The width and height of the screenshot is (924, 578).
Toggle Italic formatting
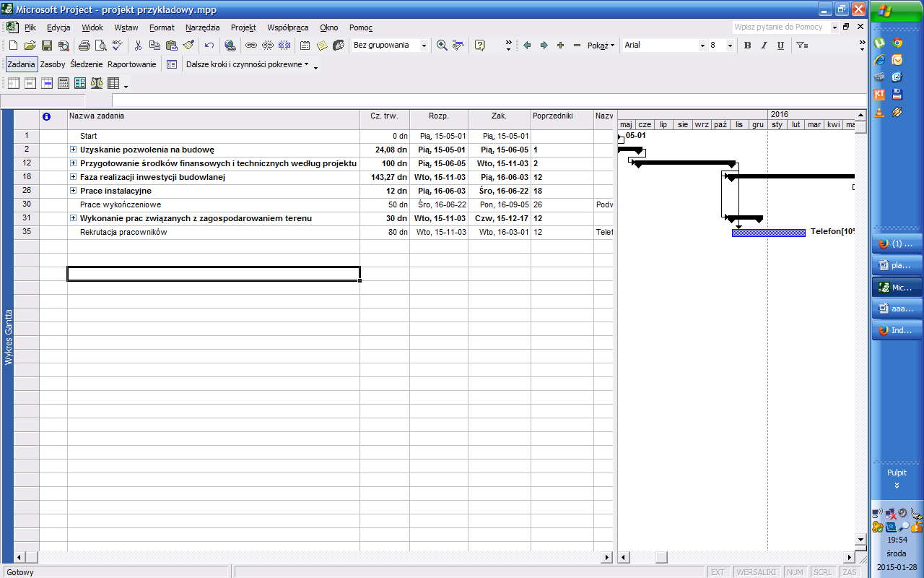tap(764, 46)
